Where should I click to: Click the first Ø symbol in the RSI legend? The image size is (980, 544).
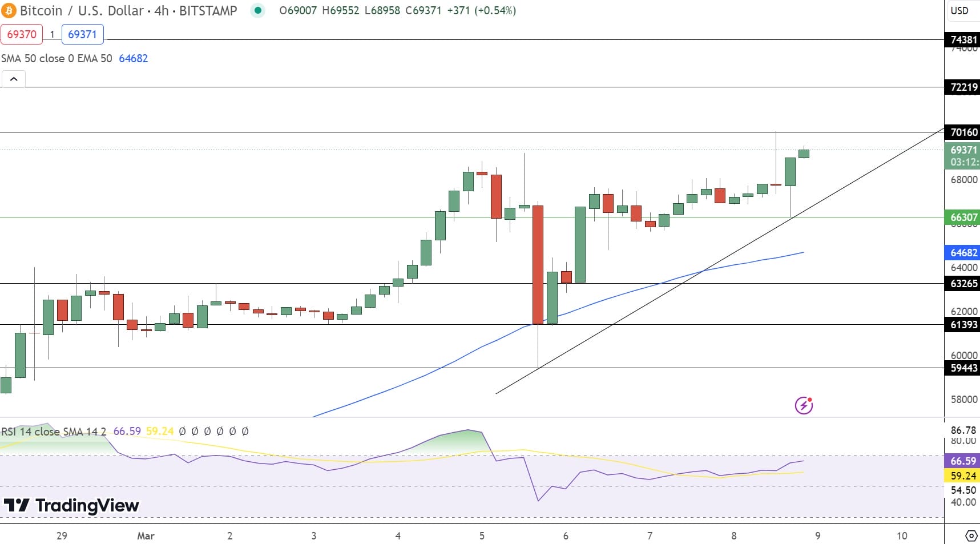[x=182, y=432]
